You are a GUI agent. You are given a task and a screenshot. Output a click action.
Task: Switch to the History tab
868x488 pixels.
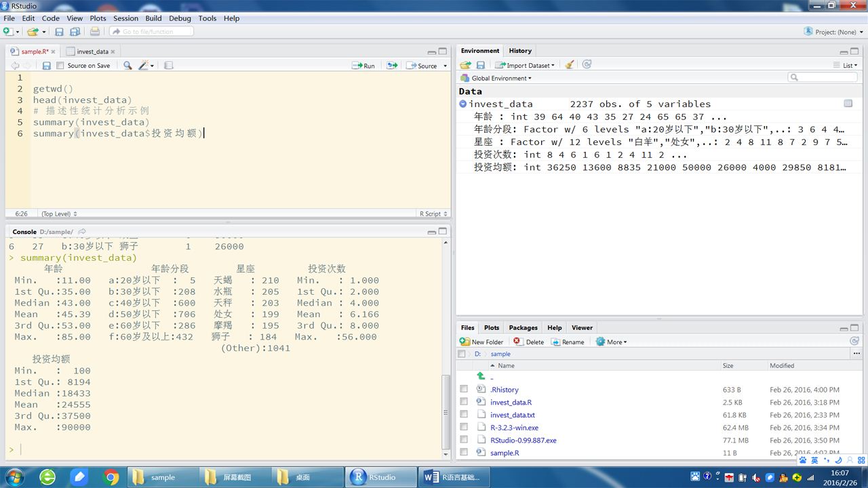coord(520,51)
